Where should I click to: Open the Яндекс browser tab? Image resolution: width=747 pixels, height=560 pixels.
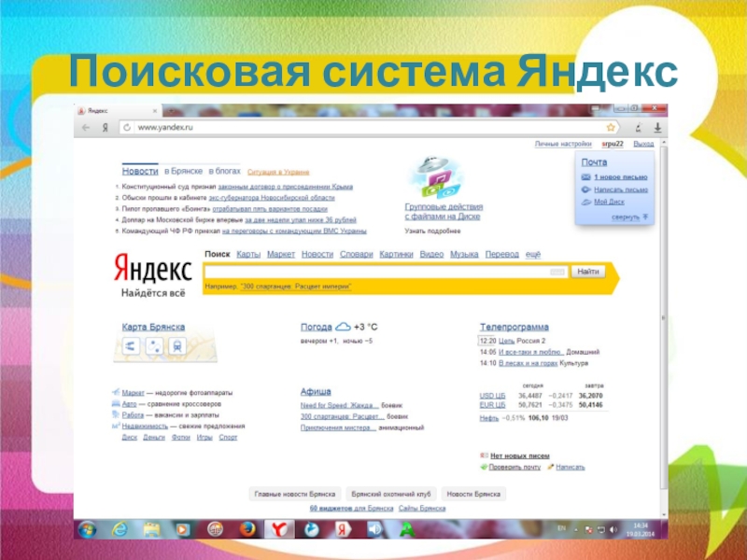[x=118, y=111]
